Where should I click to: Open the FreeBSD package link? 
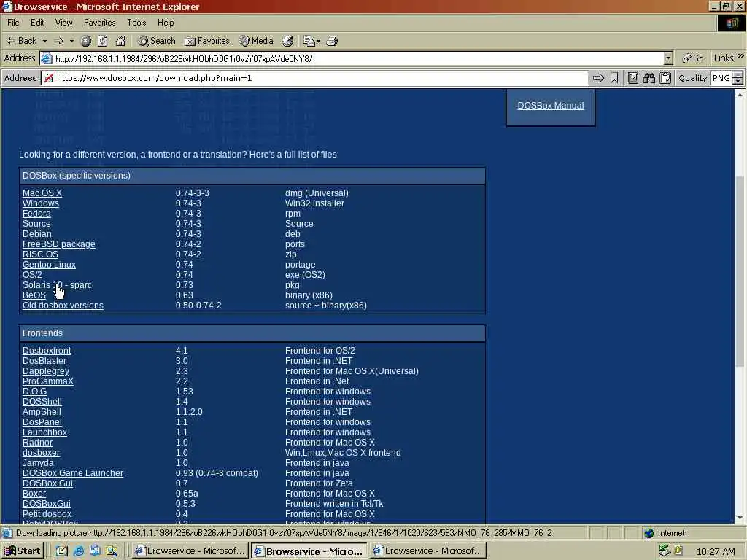[x=58, y=244]
